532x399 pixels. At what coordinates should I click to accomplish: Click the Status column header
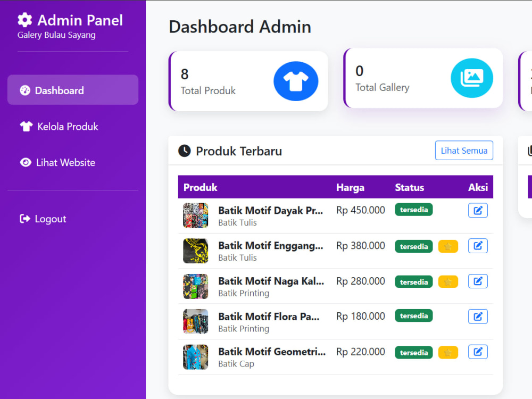click(x=410, y=187)
